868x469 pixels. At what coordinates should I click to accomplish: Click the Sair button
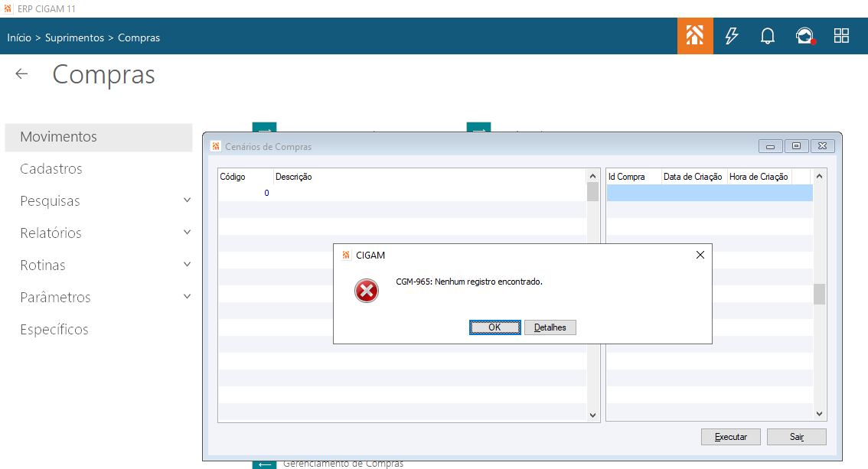pos(797,437)
